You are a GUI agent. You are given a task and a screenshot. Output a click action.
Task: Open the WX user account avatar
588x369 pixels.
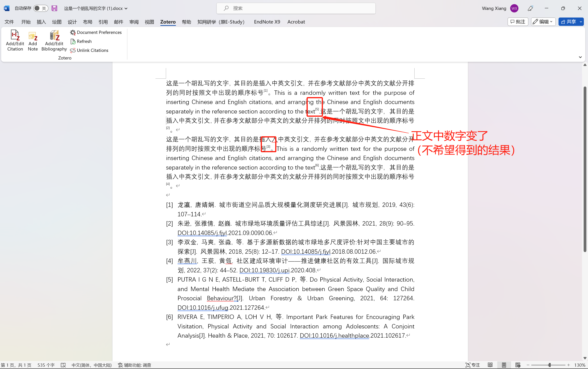(x=514, y=8)
